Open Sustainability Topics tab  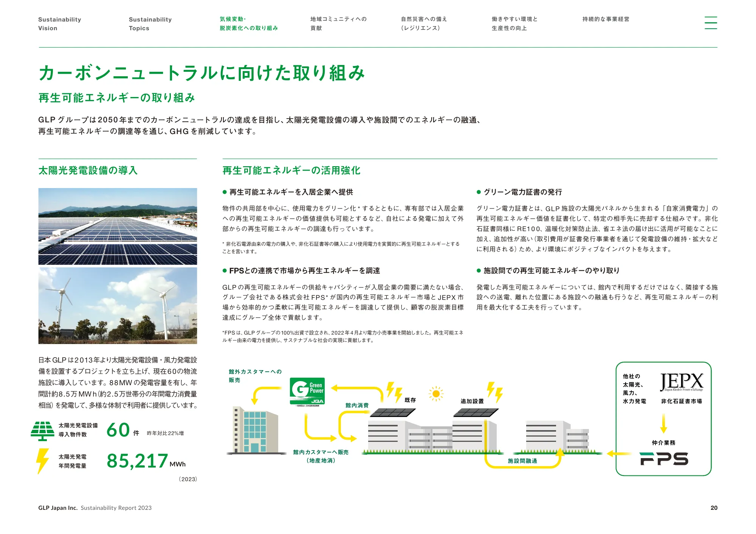click(x=150, y=23)
